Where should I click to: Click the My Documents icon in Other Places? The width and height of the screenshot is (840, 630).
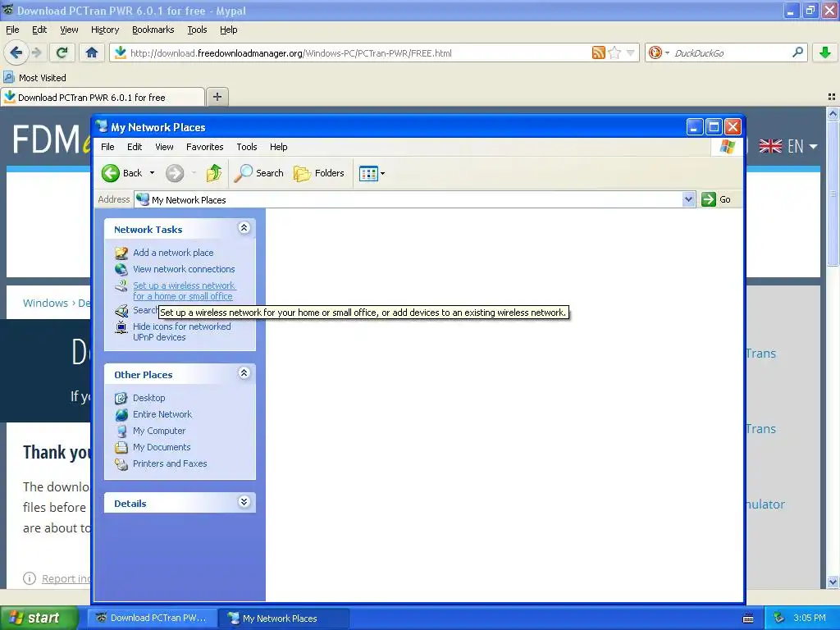click(121, 447)
